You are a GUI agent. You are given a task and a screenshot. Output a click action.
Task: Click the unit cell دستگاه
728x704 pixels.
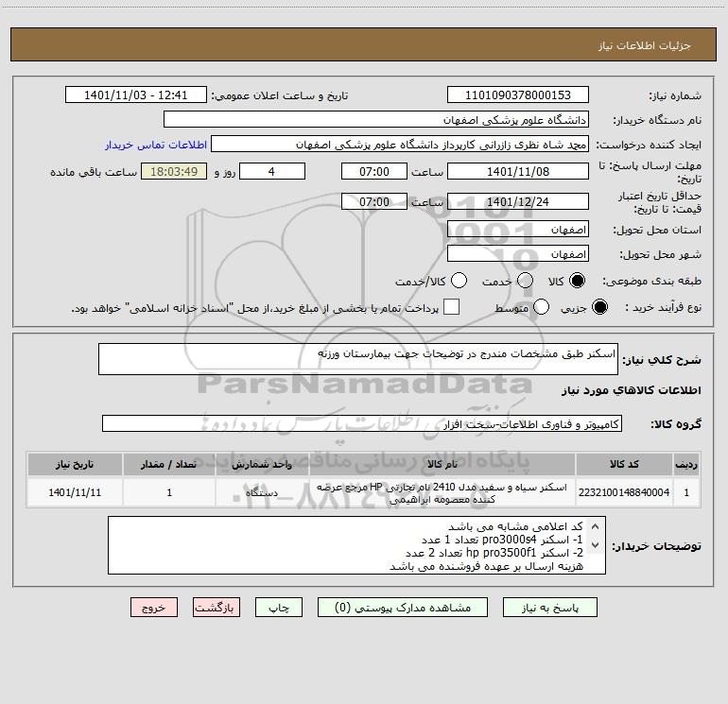coord(262,492)
